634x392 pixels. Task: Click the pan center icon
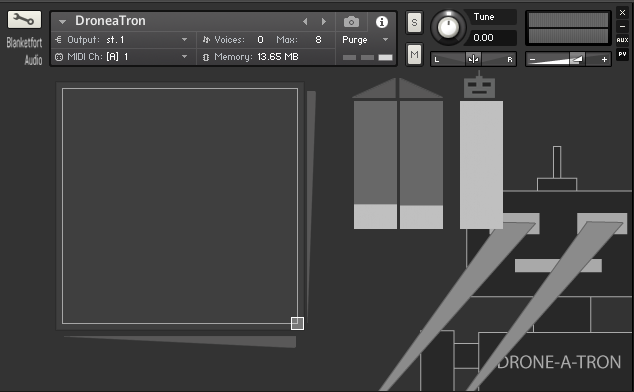click(x=473, y=59)
